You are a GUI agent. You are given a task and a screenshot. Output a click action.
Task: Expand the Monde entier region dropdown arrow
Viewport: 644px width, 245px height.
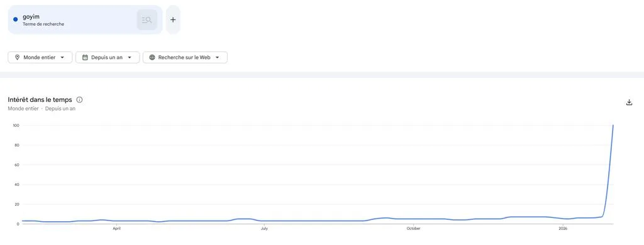click(62, 57)
